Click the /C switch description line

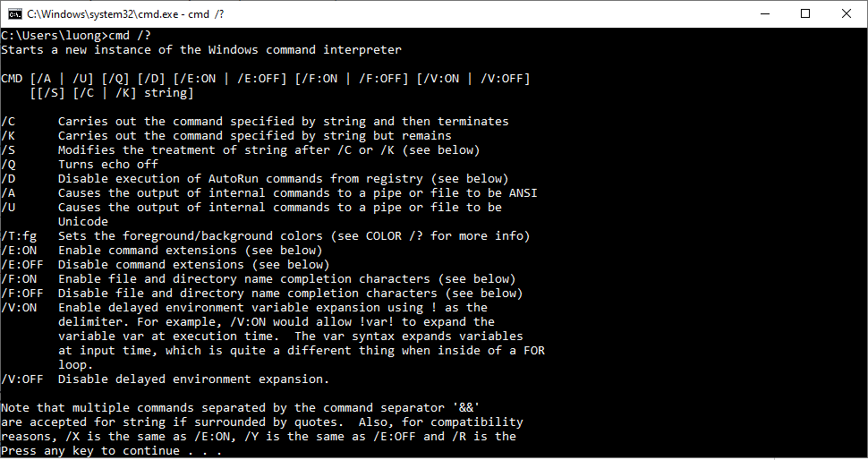pos(255,121)
